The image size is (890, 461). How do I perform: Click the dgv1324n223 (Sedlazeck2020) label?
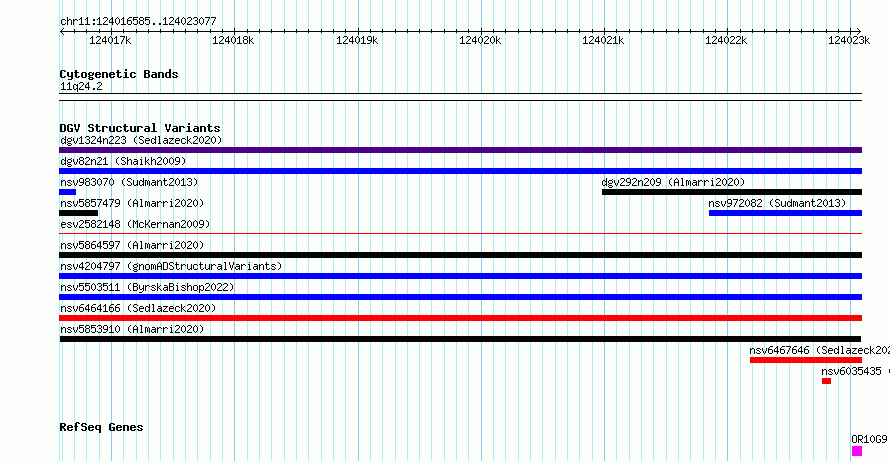coord(141,140)
